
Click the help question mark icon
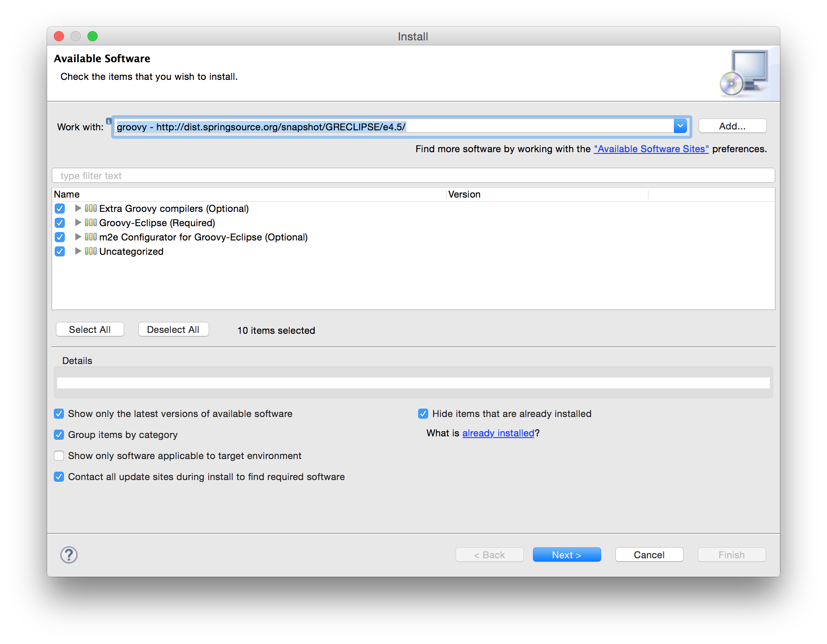(x=69, y=554)
